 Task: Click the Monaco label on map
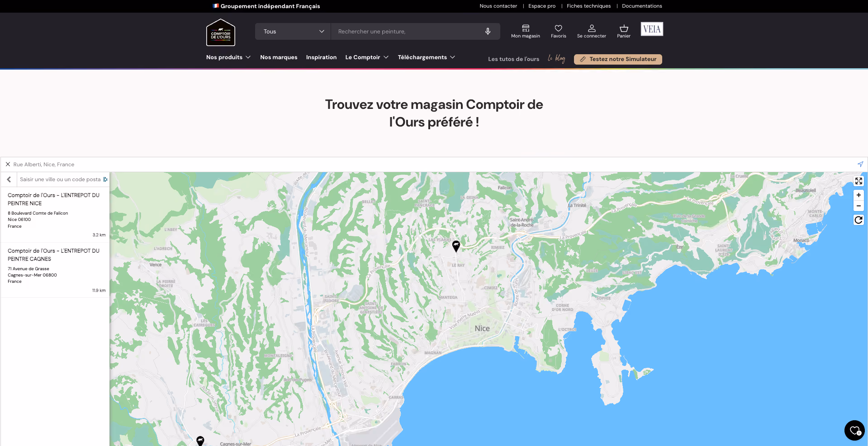pos(801,240)
